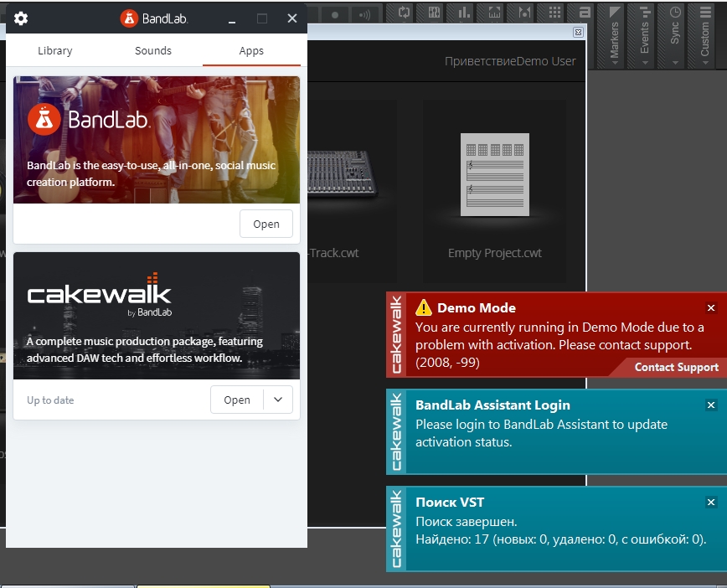Open the BandLab app with its Open button
727x588 pixels.
point(266,224)
